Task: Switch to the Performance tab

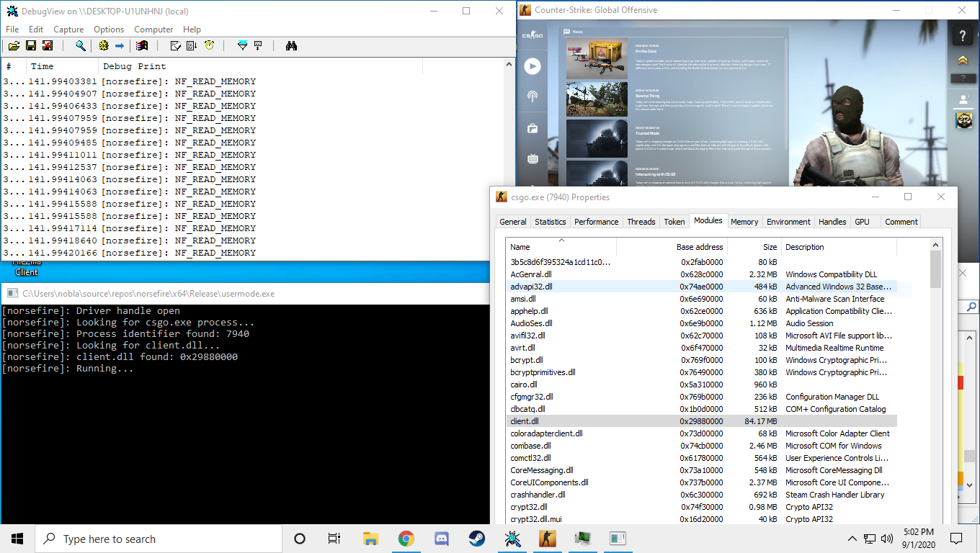Action: (x=596, y=222)
